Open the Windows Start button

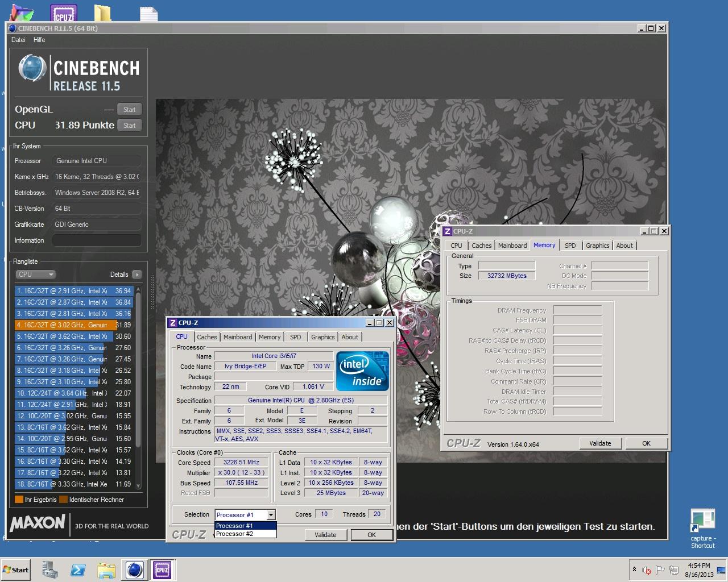click(16, 570)
